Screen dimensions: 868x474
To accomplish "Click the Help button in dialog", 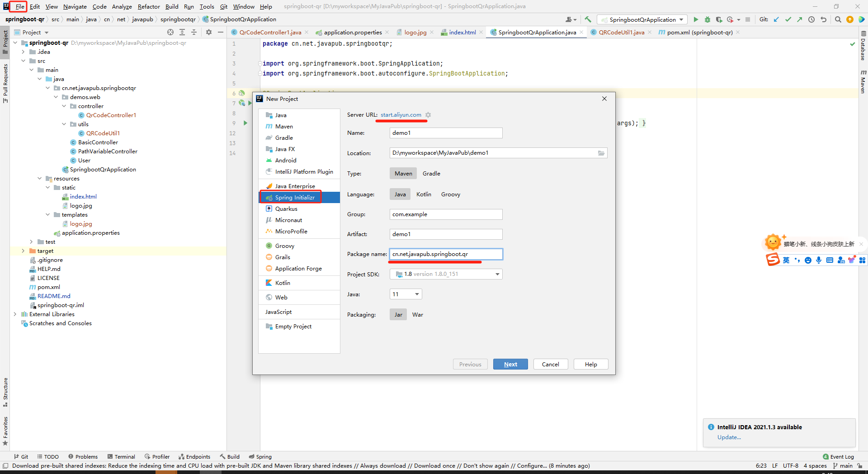I will (x=590, y=365).
